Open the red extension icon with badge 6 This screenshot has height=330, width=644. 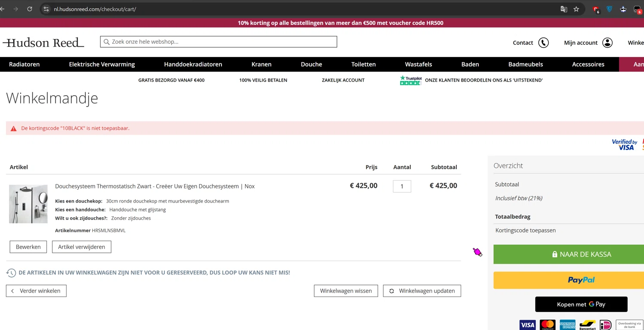(596, 9)
